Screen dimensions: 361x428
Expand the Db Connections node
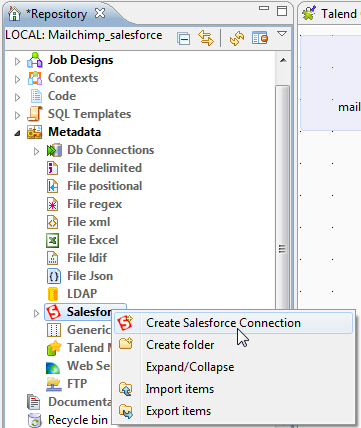tap(36, 151)
